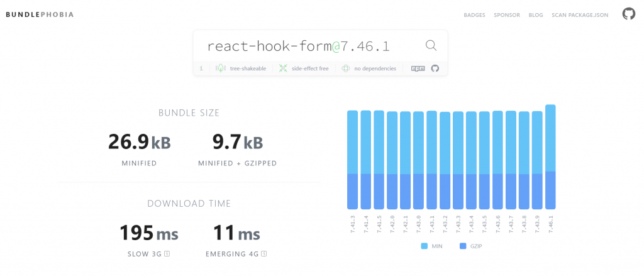This screenshot has height=276, width=644.
Task: Select the 7.41.4 version bar
Action: [x=366, y=160]
